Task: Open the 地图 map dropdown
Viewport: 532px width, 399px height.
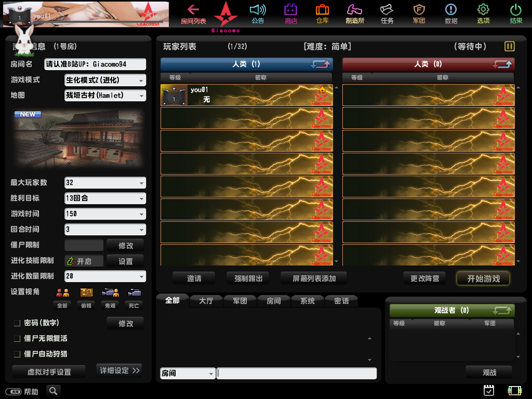Action: tap(141, 96)
